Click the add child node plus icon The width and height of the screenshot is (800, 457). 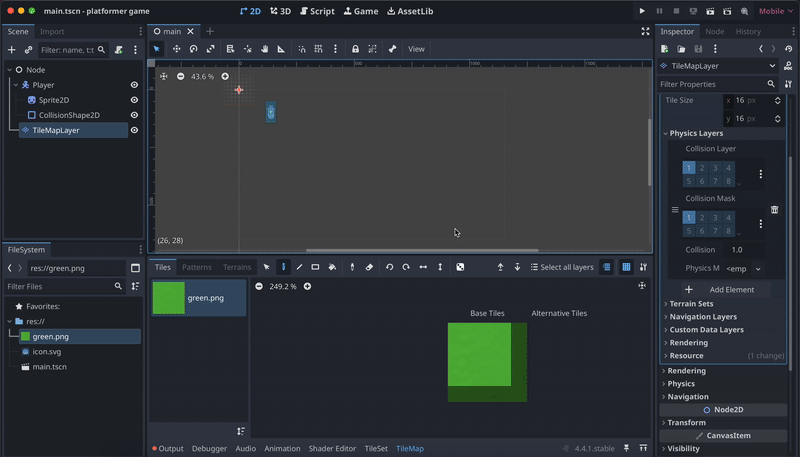pyautogui.click(x=12, y=49)
